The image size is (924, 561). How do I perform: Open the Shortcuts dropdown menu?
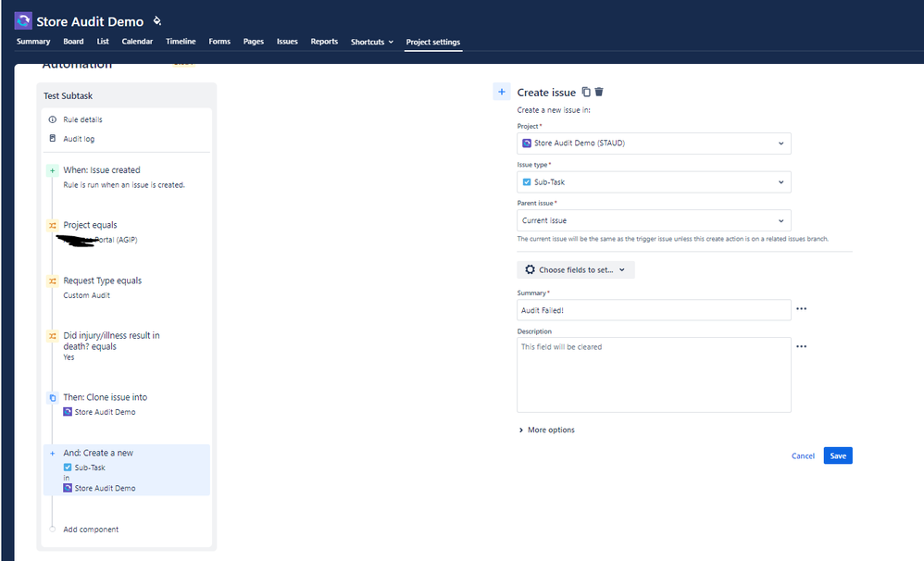coord(372,42)
